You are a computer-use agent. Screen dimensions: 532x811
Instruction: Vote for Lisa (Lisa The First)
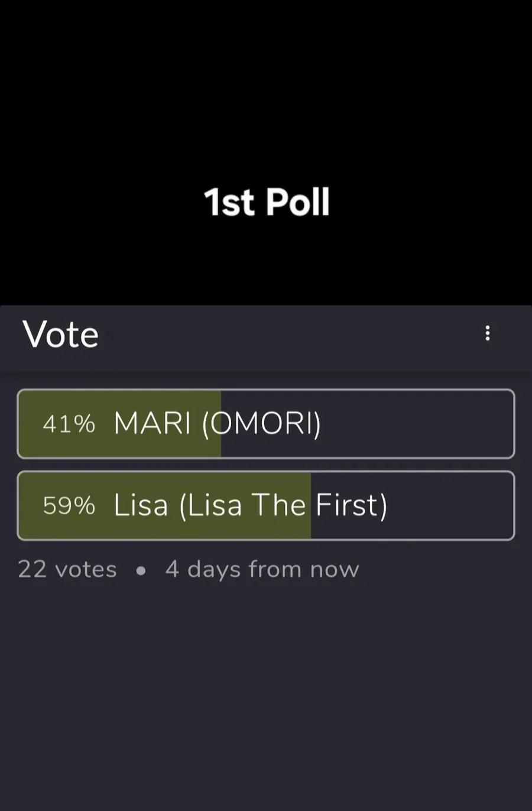(266, 505)
